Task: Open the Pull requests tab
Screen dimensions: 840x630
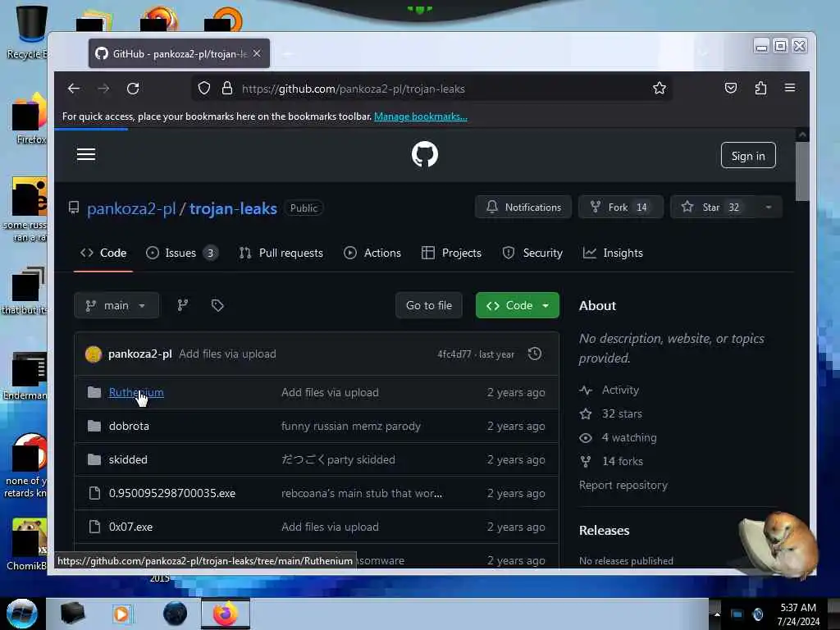Action: pos(281,253)
